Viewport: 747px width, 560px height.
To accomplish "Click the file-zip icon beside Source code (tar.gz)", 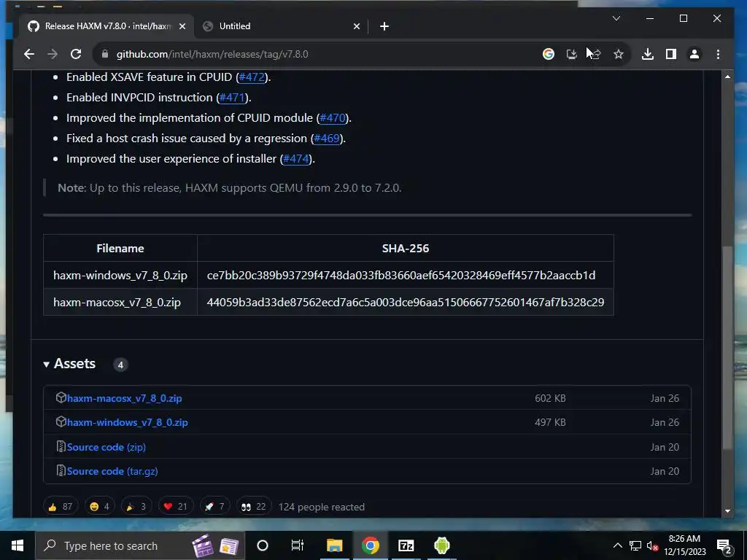I will point(61,470).
